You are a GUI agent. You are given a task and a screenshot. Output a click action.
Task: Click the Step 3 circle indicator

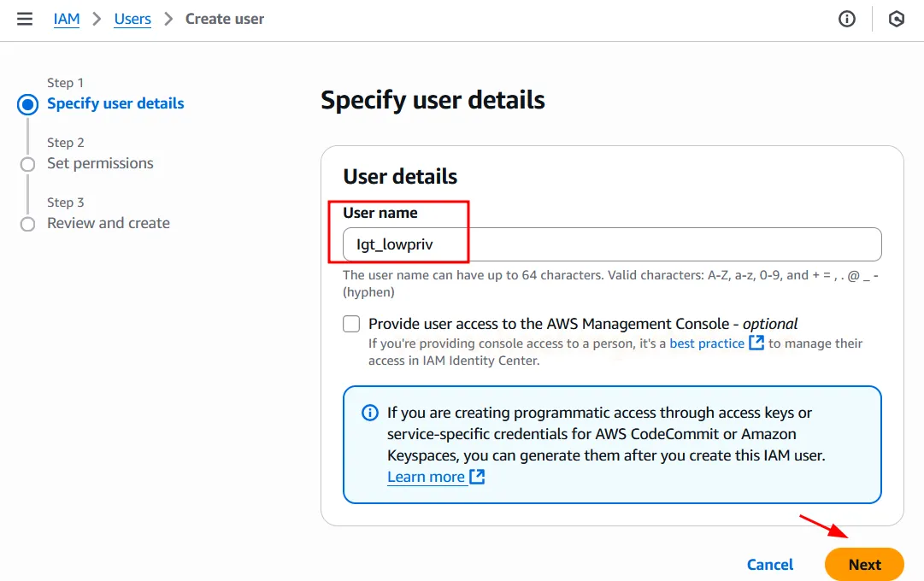tap(28, 224)
